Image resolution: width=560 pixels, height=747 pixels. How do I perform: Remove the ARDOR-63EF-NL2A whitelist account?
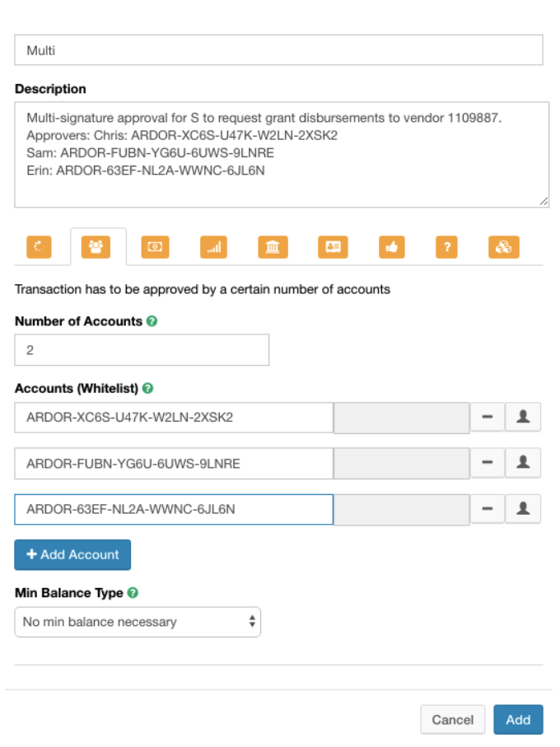pos(487,509)
